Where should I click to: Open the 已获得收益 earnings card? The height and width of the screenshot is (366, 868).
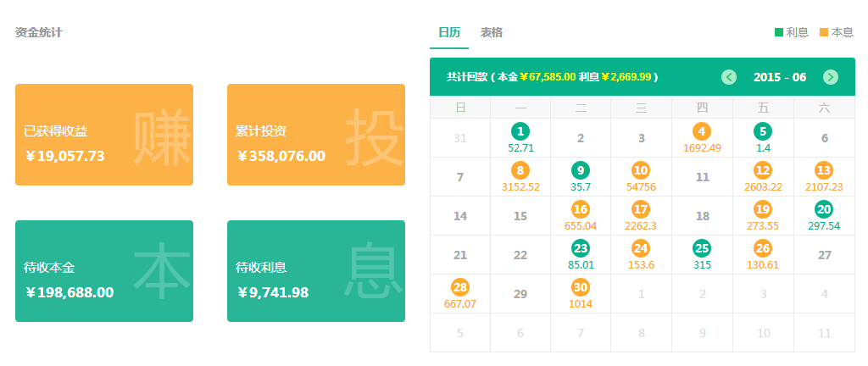(104, 135)
